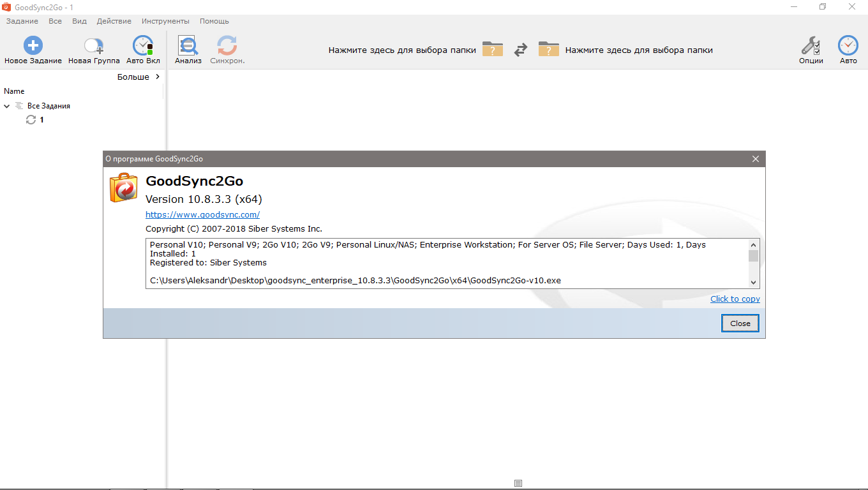Open the Задание menu

coord(22,21)
